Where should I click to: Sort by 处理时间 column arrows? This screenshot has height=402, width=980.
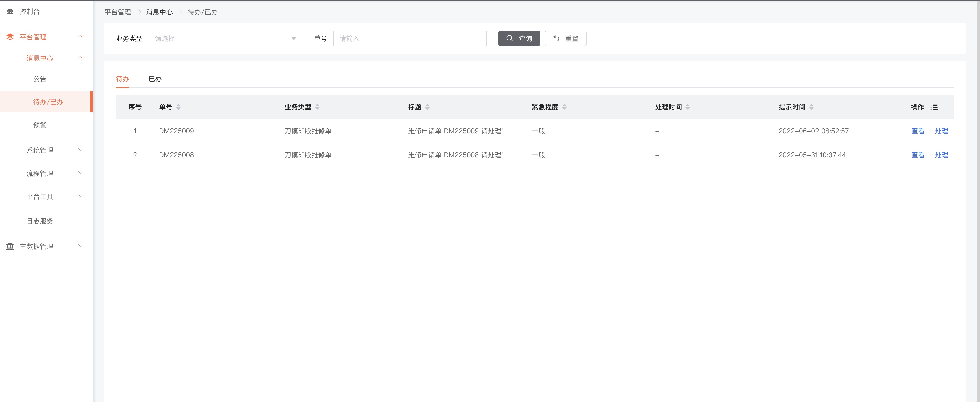[688, 107]
